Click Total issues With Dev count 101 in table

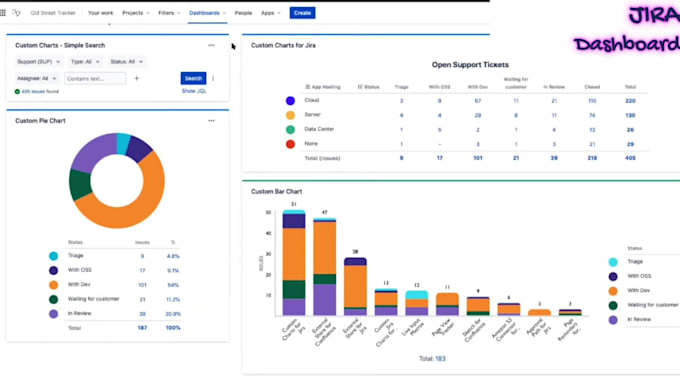[x=477, y=158]
